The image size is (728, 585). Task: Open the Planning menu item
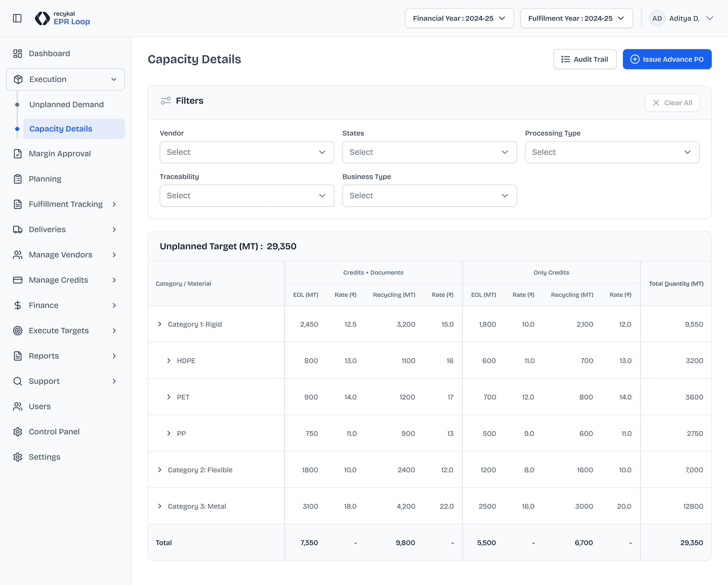pyautogui.click(x=45, y=179)
